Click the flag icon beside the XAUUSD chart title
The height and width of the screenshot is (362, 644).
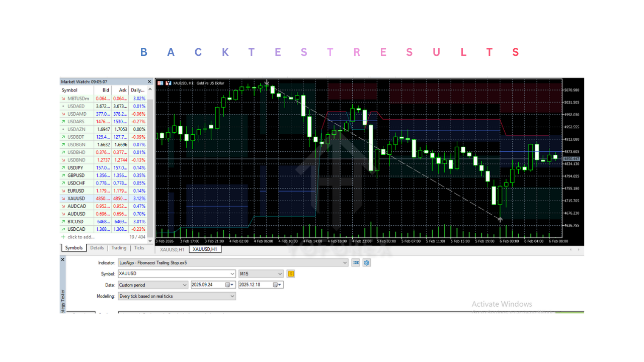pyautogui.click(x=160, y=83)
